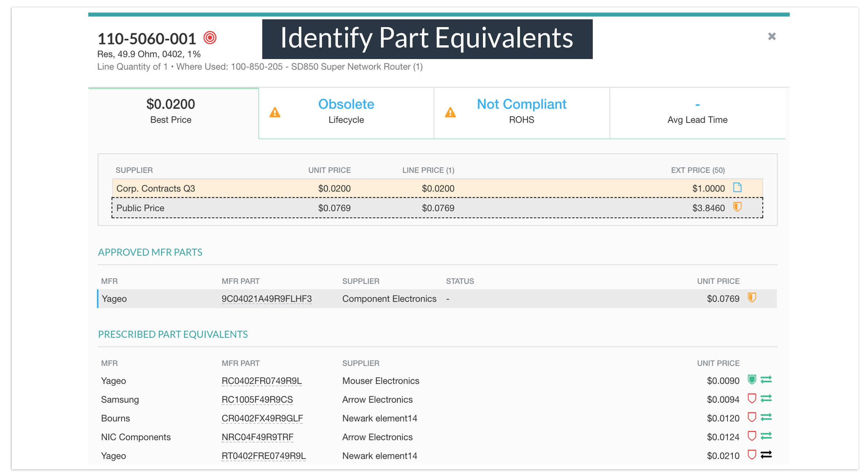This screenshot has width=868, height=476.
Task: Click the APPROVED MFR PARTS heading
Action: (150, 252)
